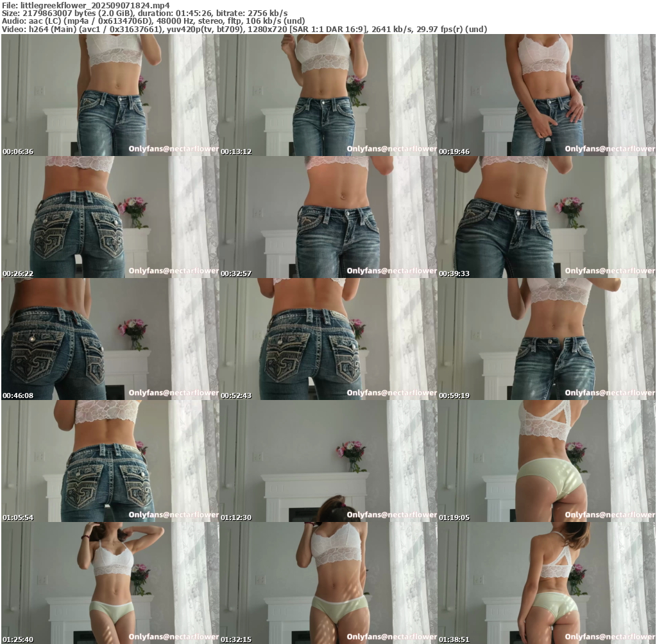Select the Video h264 stream info line
The width and height of the screenshot is (657, 644).
click(244, 29)
